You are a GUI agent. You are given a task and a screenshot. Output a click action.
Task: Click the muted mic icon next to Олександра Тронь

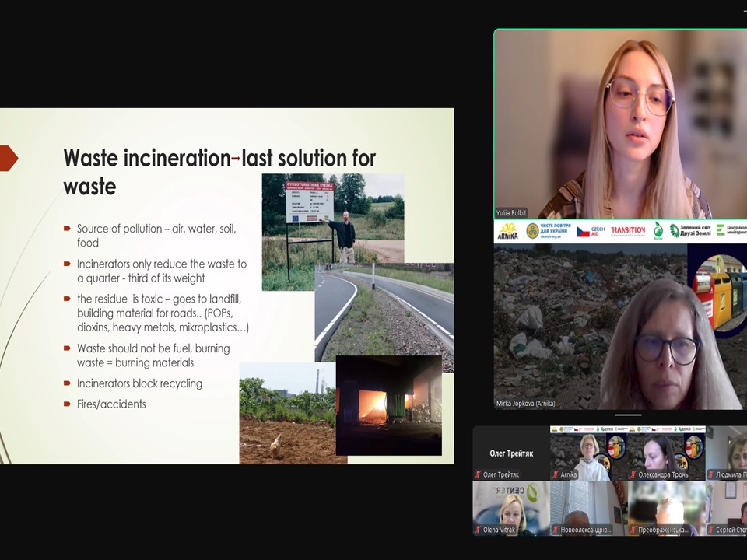[x=633, y=474]
